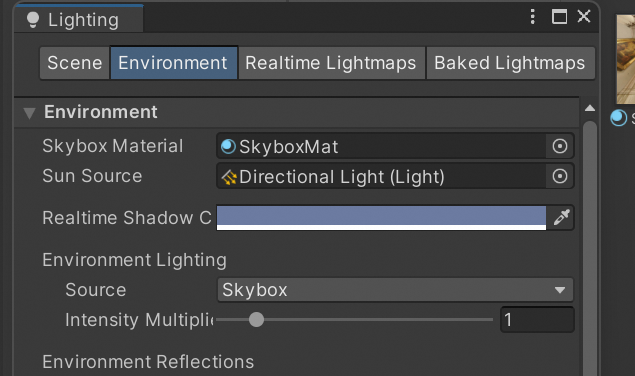635x376 pixels.
Task: Click the scrollbar up arrow
Action: 590,108
